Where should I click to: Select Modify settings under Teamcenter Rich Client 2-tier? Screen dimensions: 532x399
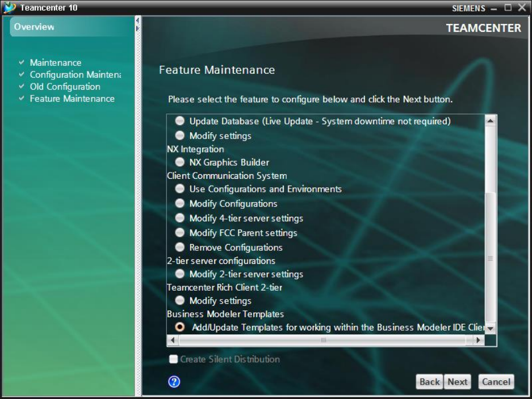click(x=180, y=300)
